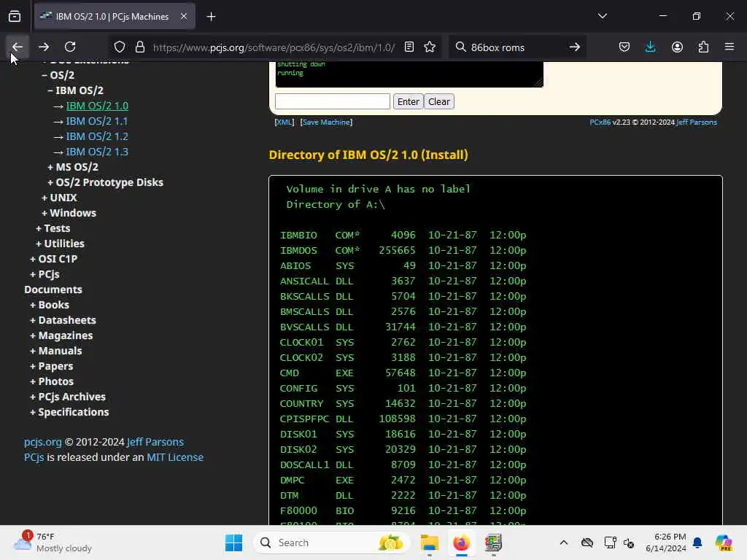Submit the 86box roms search arrow
The height and width of the screenshot is (560, 747).
click(x=575, y=47)
